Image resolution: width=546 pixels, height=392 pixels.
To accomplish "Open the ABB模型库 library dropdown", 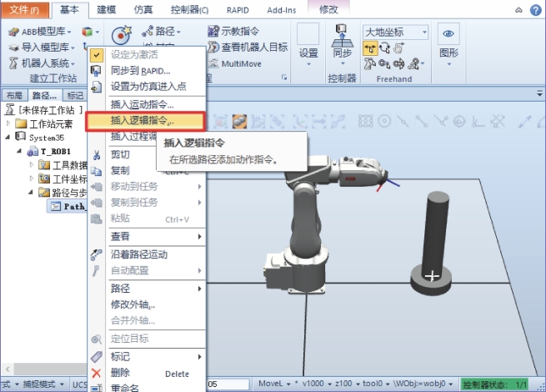I will tap(40, 32).
